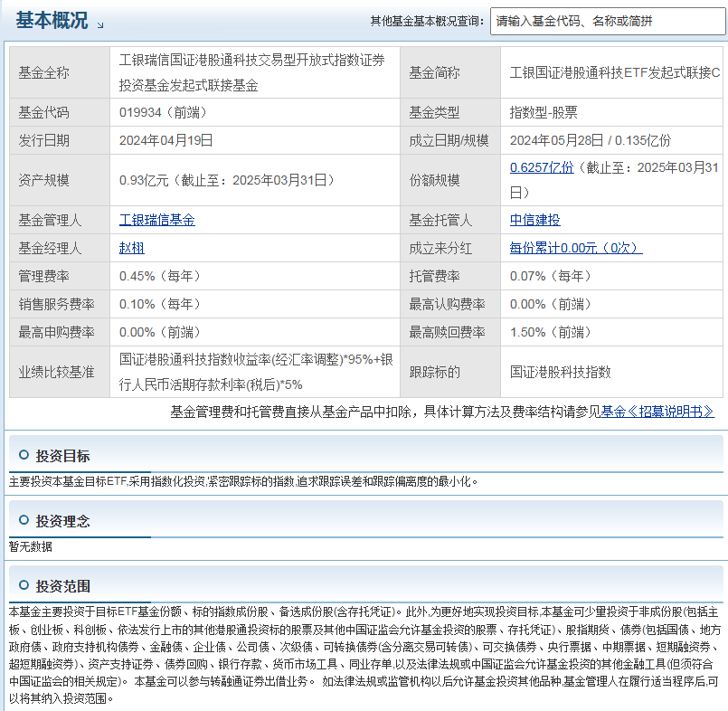Select the 基本概况 page heading

(x=52, y=21)
